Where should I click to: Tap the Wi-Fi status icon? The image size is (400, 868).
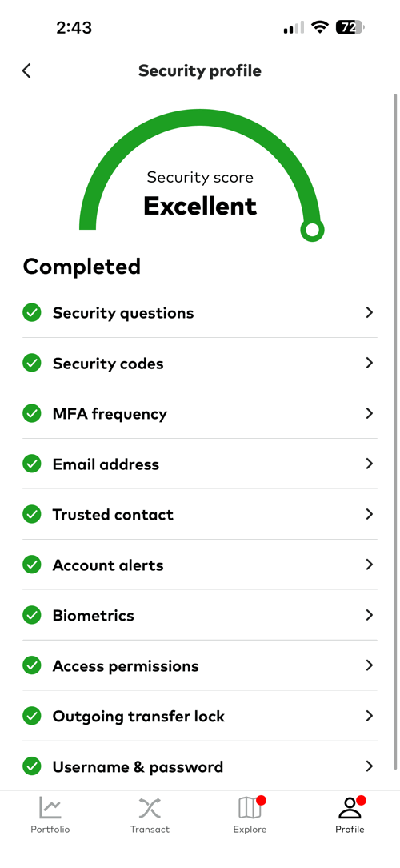point(320,27)
